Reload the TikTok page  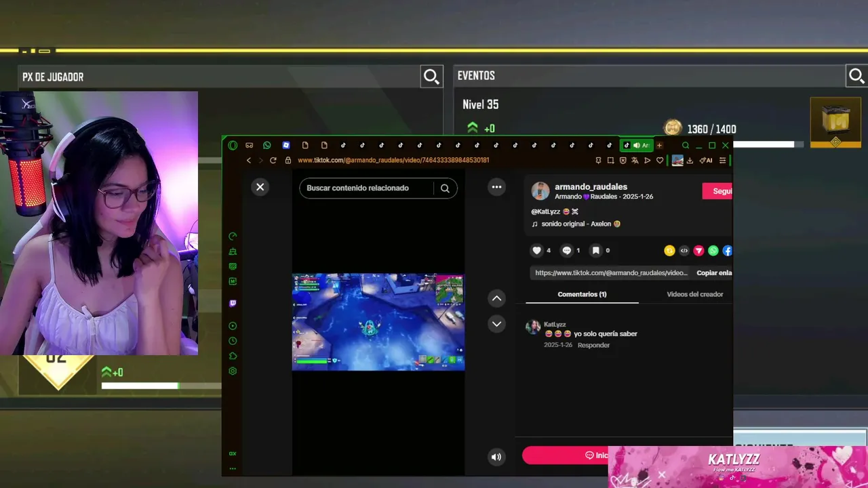[x=273, y=161]
